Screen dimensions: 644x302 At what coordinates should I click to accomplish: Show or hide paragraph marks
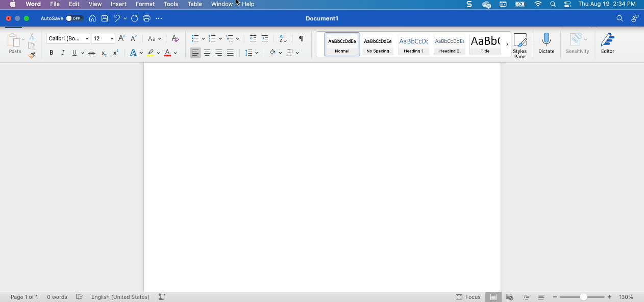301,38
